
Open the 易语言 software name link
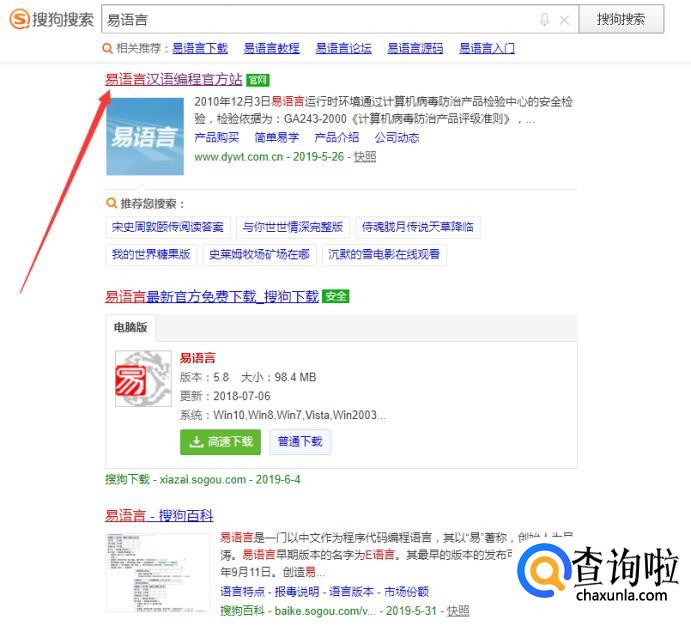(x=197, y=358)
